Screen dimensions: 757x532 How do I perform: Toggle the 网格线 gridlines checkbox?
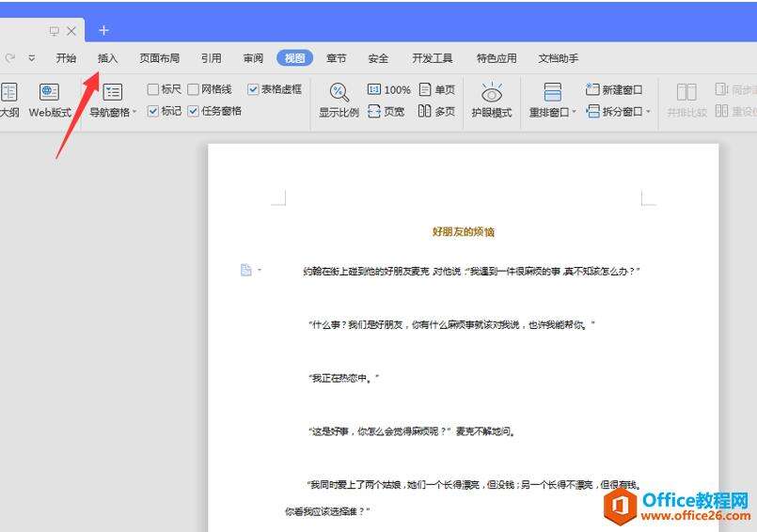[x=194, y=90]
